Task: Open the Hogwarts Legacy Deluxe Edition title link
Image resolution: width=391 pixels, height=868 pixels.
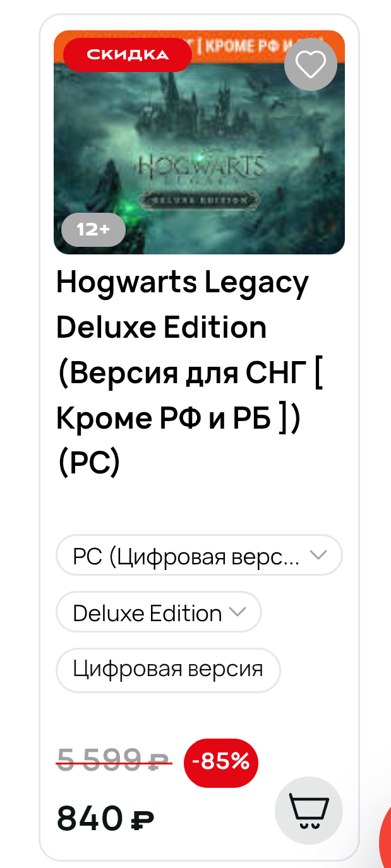Action: (183, 305)
